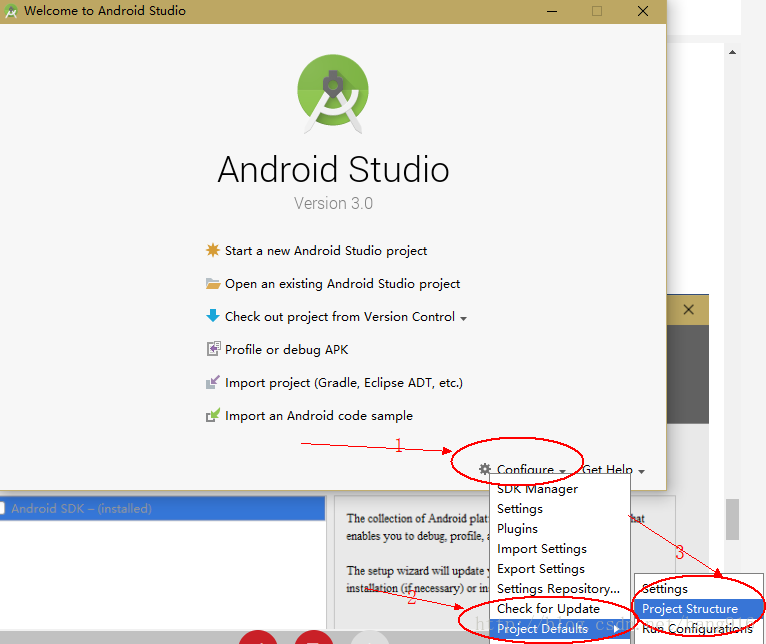Screen dimensions: 766x644
Task: Select the Android SDK – (installed) row
Action: [162, 509]
